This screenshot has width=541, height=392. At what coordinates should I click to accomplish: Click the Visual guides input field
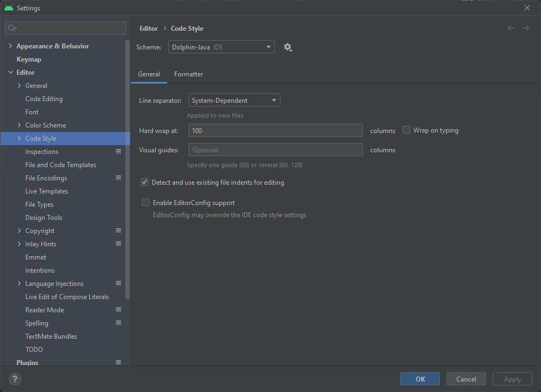(x=275, y=150)
